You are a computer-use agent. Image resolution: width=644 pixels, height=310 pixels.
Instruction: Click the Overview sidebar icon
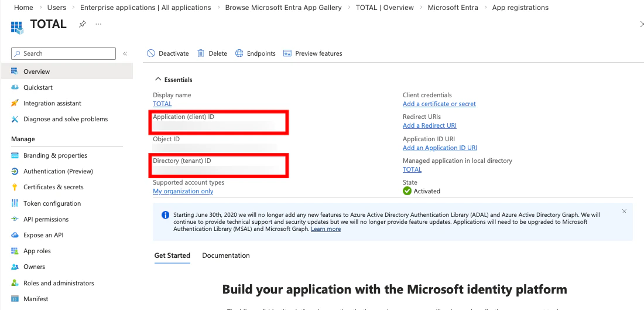tap(15, 71)
